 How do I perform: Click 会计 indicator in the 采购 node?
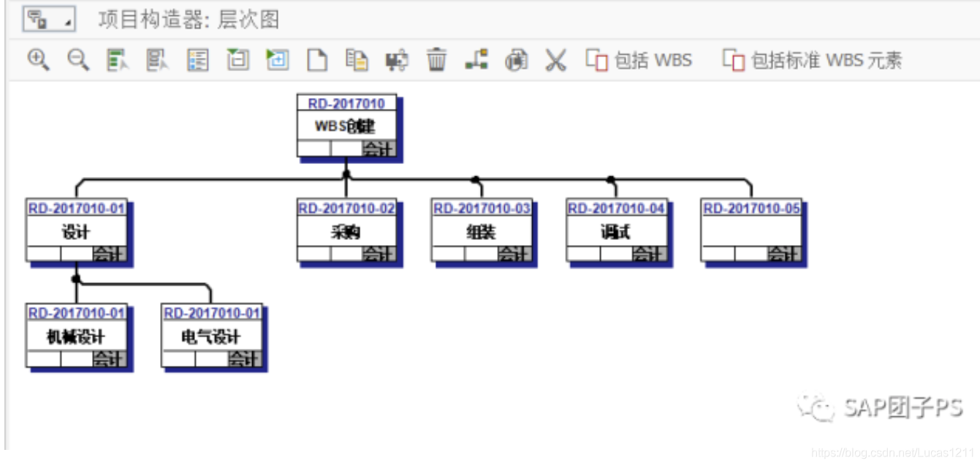click(x=379, y=254)
